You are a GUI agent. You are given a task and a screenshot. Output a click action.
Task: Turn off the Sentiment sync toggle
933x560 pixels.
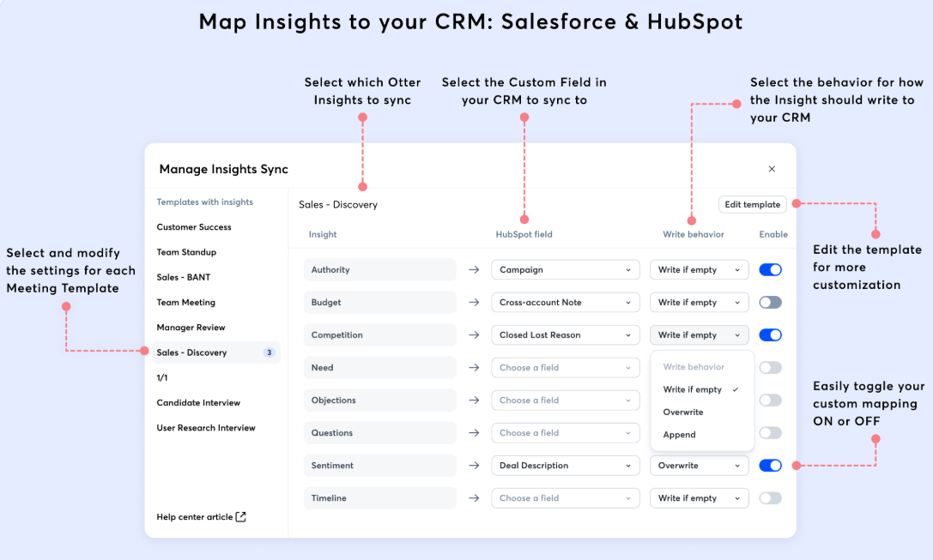770,466
